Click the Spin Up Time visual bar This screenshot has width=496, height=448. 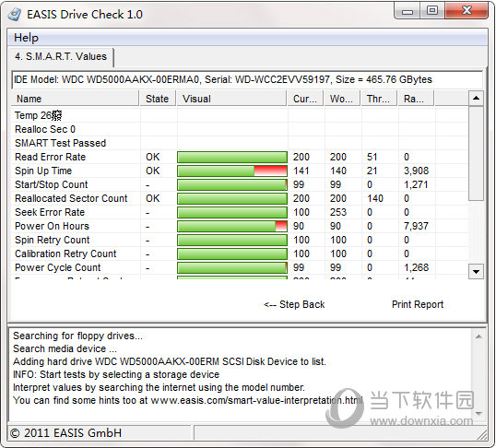click(232, 171)
